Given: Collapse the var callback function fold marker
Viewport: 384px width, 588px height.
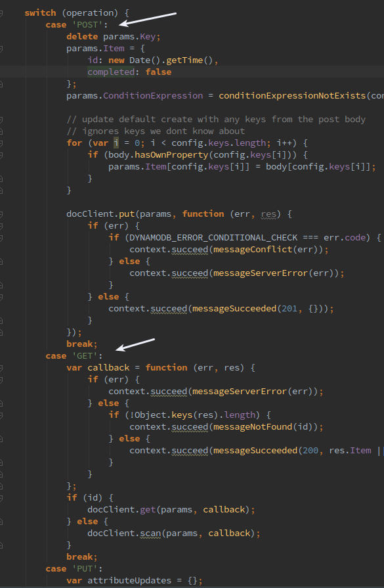Looking at the screenshot, I should pos(1,368).
